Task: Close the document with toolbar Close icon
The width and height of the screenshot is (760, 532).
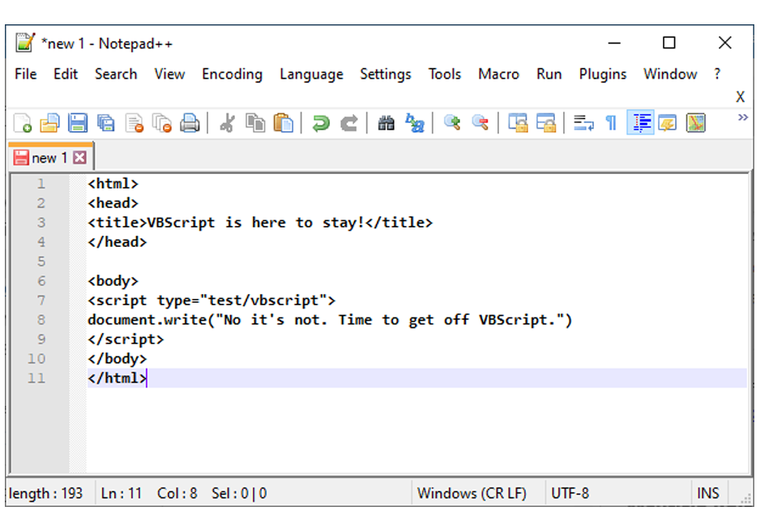Action: click(134, 123)
